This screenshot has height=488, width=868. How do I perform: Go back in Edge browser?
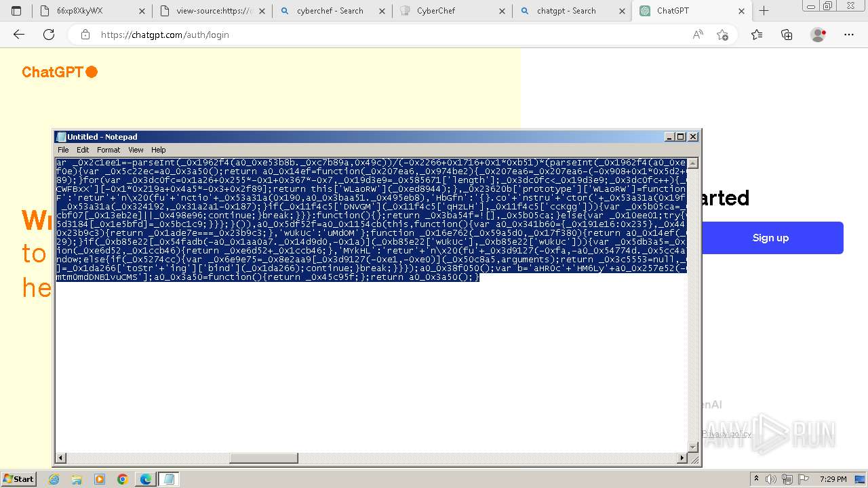point(19,35)
